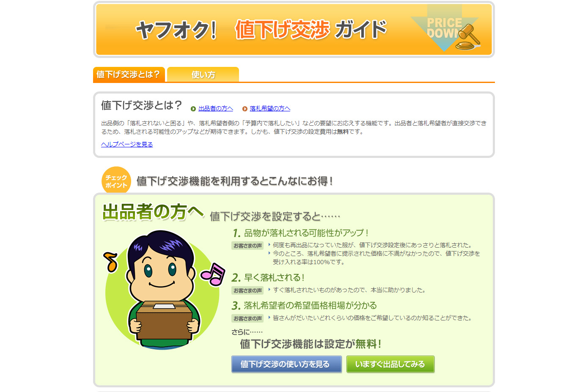Click the ヤフオク! 値下げ交渉ガイド banner title
Screen dimensions: 588x392
click(261, 30)
